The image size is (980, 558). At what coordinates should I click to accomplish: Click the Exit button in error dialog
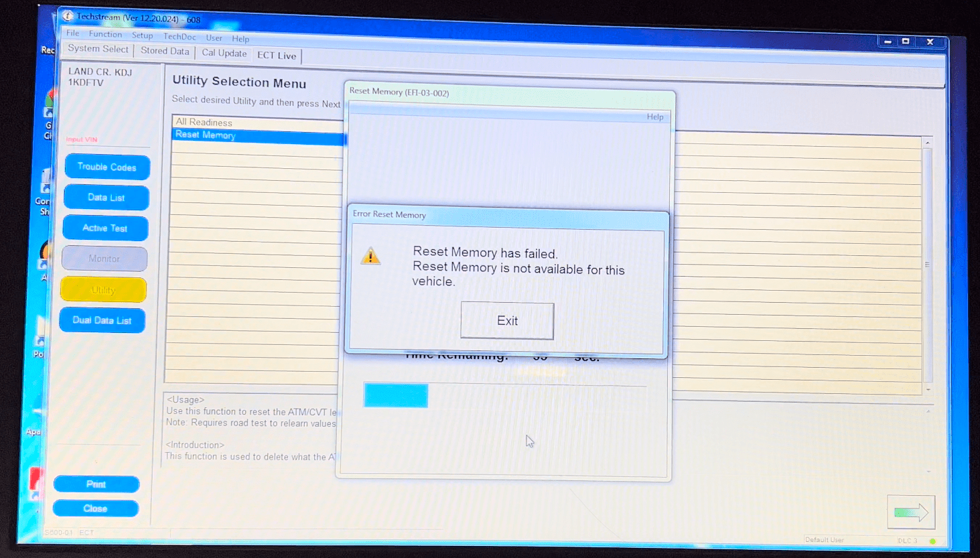507,321
